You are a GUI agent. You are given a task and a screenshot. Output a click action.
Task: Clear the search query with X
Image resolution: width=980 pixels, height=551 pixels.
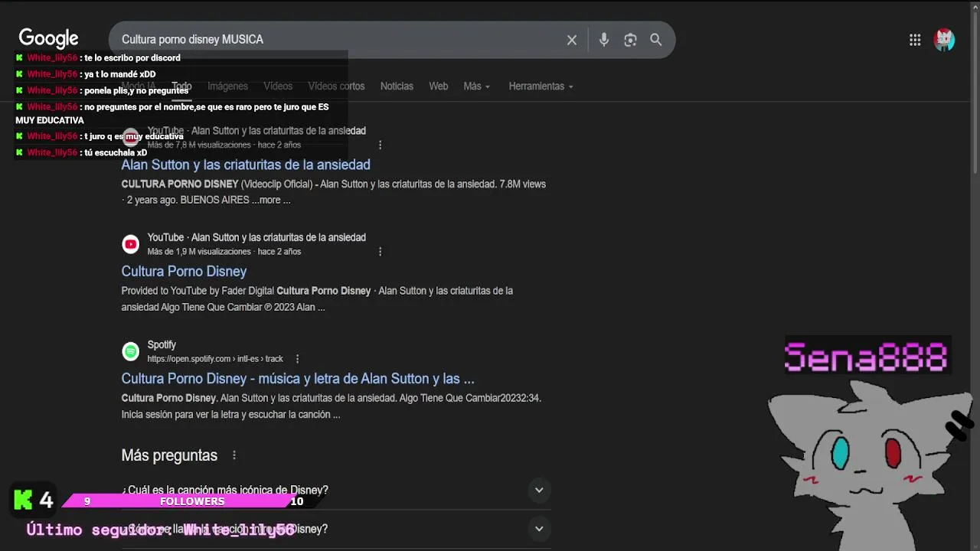572,40
